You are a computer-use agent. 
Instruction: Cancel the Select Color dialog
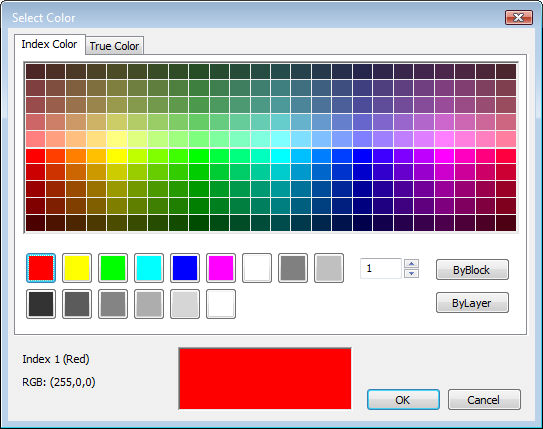[484, 400]
